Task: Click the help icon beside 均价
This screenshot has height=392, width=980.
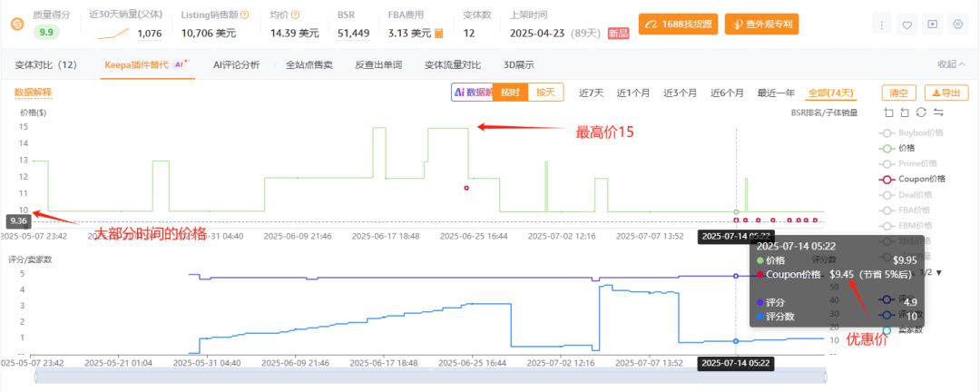Action: click(x=295, y=15)
